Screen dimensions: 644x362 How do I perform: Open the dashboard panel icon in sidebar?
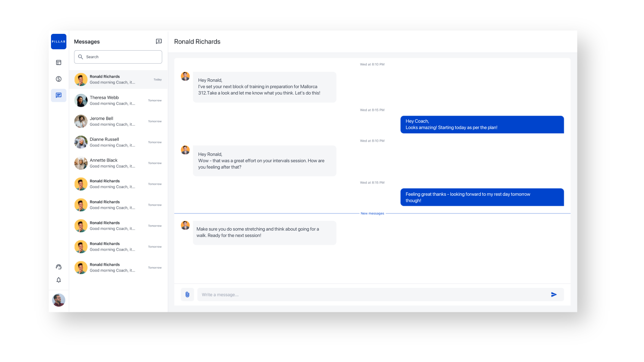58,62
